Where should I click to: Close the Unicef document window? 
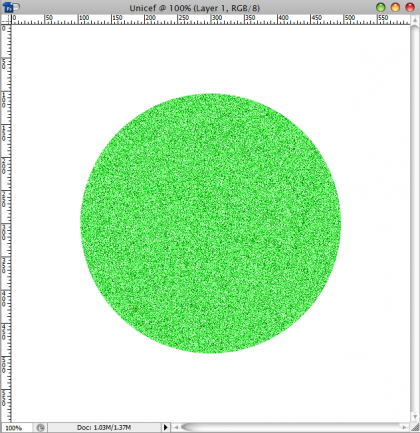(x=410, y=7)
